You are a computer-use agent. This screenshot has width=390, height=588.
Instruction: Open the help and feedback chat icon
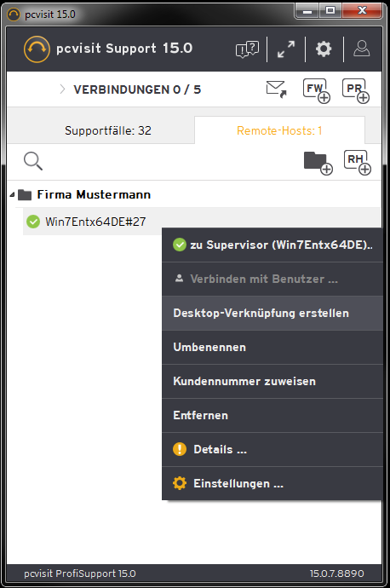click(247, 49)
